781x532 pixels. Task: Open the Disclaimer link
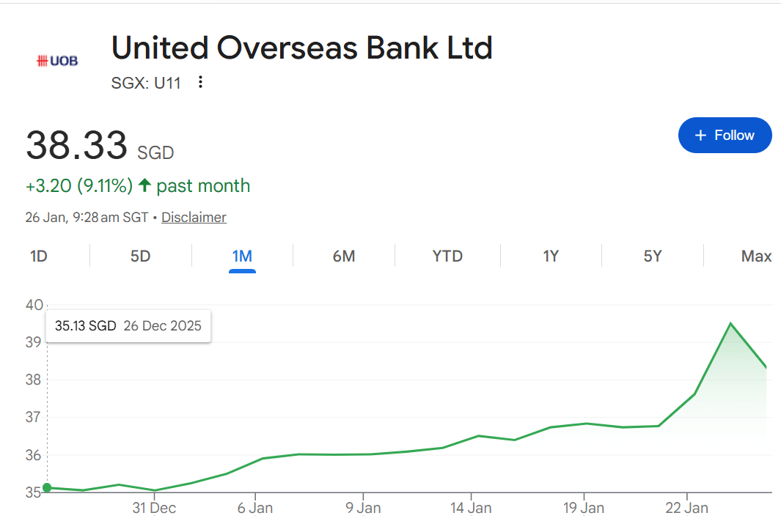tap(194, 218)
